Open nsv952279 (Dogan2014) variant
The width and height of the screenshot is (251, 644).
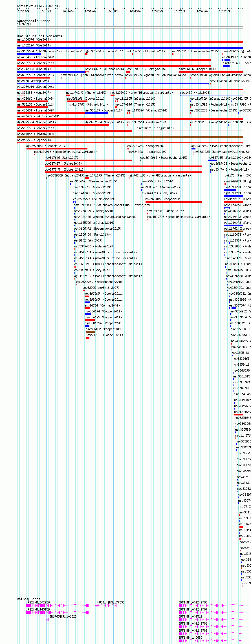click(35, 140)
